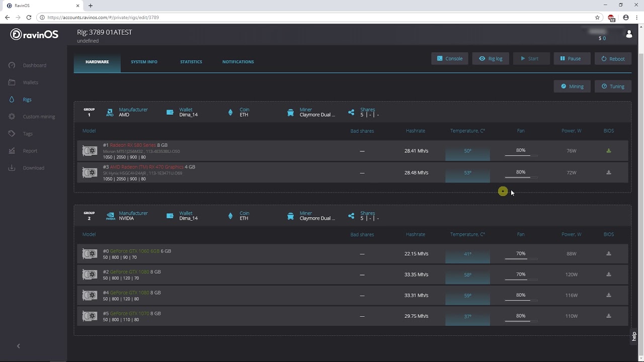Open the Chrome menu
Image resolution: width=644 pixels, height=362 pixels.
coord(637,17)
